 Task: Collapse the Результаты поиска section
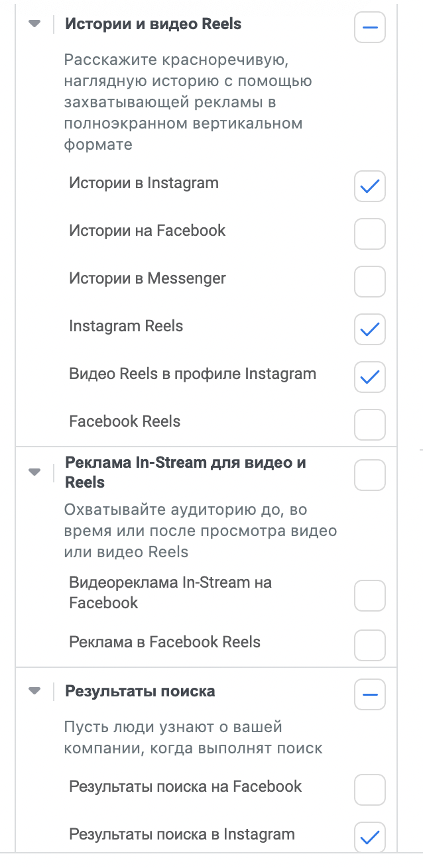point(34,691)
